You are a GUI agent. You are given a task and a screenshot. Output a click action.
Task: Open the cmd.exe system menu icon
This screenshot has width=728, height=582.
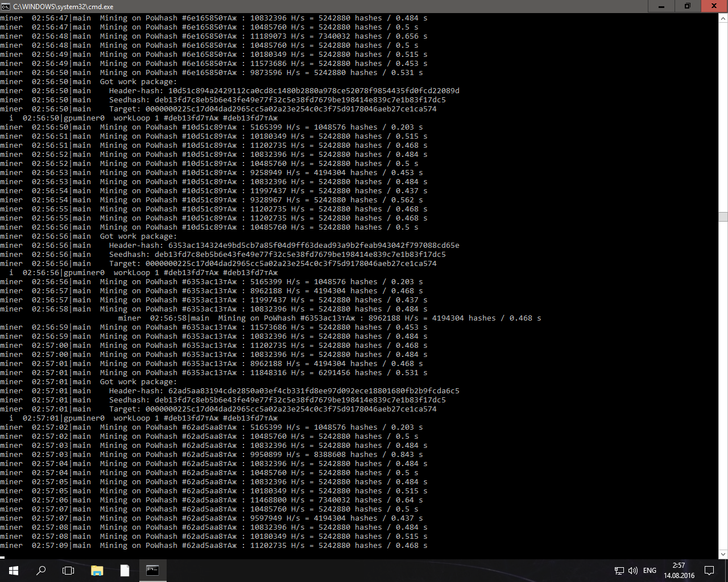tap(6, 6)
